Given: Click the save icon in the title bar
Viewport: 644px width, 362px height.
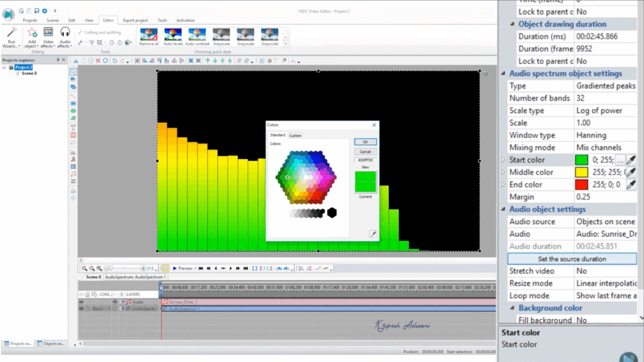Looking at the screenshot, I should coord(36,11).
